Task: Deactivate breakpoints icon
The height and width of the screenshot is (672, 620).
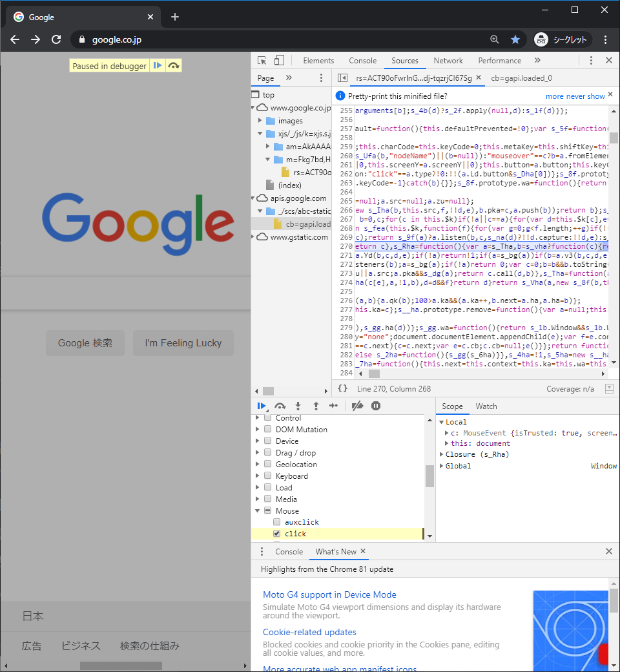Action: click(x=357, y=406)
